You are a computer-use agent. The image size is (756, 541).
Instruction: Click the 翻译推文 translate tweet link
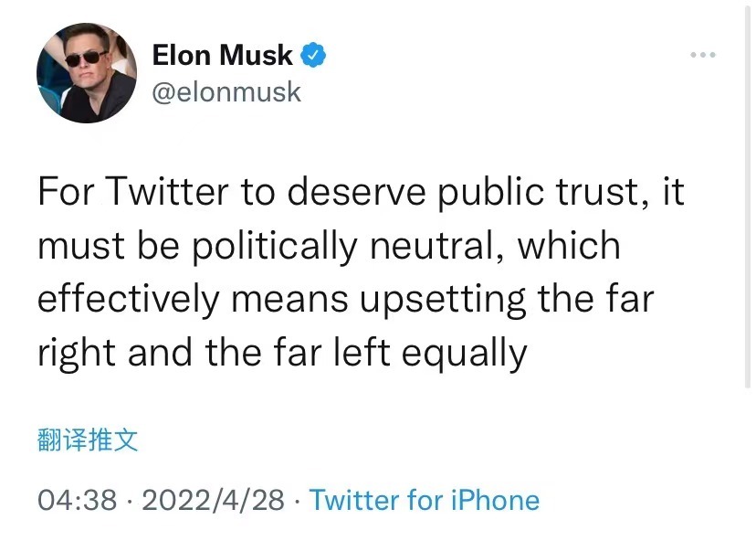pos(88,440)
